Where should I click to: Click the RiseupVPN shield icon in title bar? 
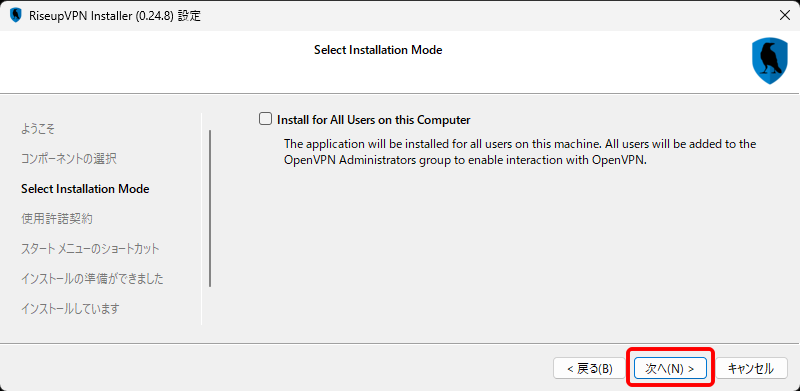click(16, 15)
